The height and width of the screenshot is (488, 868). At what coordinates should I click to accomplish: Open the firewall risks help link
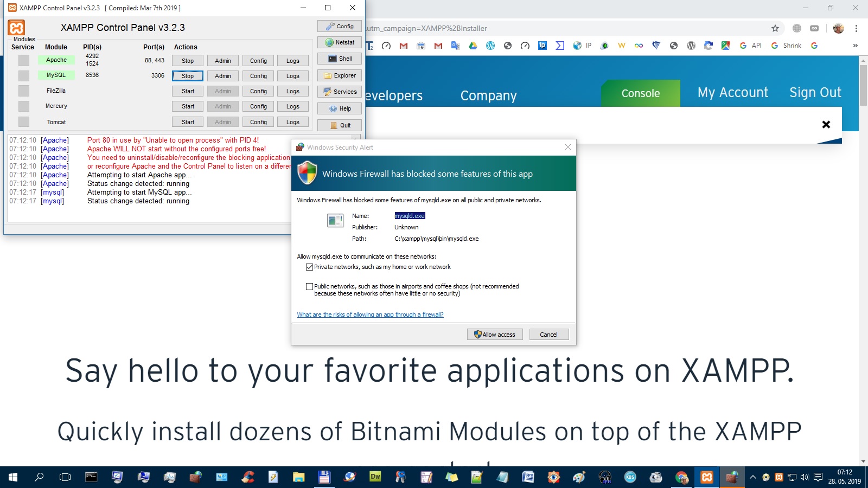370,314
